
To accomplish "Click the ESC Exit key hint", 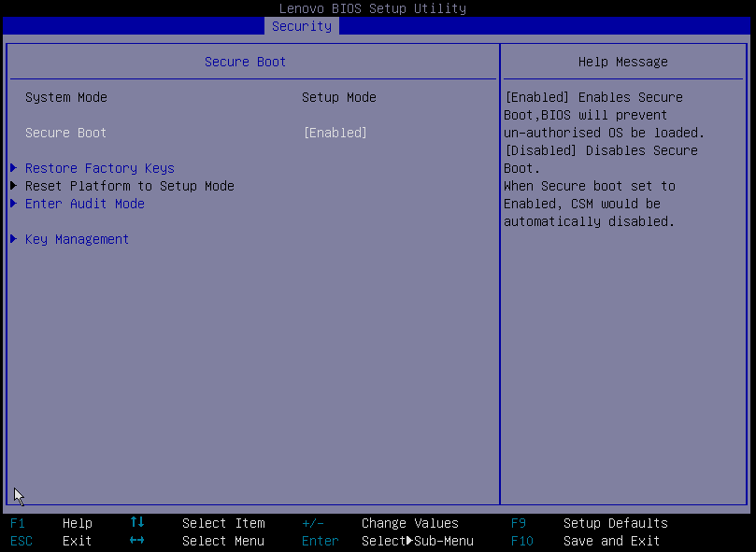I will 51,541.
